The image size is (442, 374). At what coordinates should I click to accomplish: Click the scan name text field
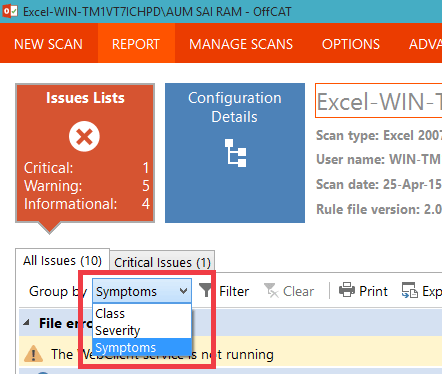point(379,101)
